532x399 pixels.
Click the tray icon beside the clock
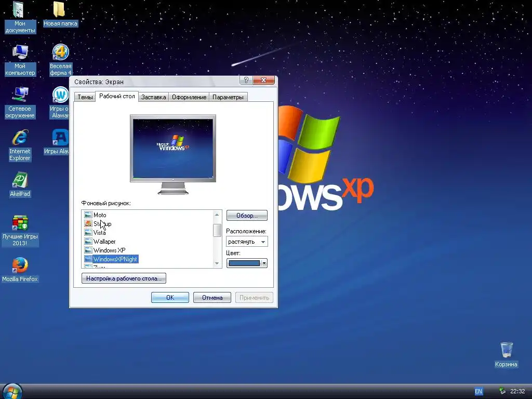pyautogui.click(x=502, y=391)
